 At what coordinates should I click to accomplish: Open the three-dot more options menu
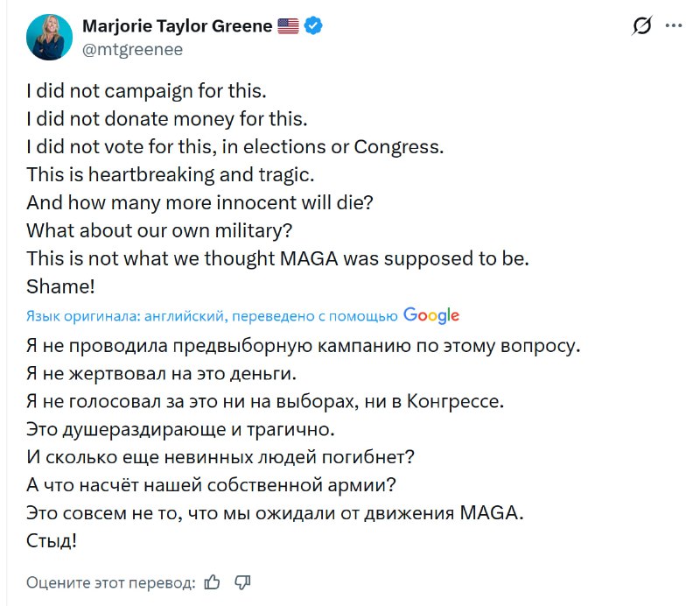[x=673, y=26]
